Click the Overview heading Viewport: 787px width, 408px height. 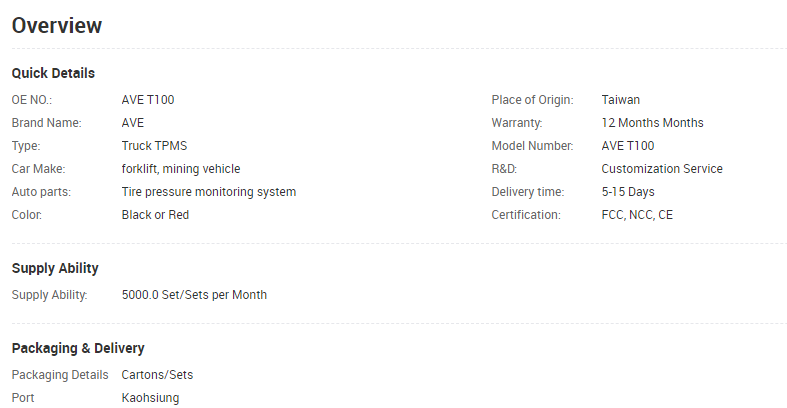pyautogui.click(x=57, y=26)
